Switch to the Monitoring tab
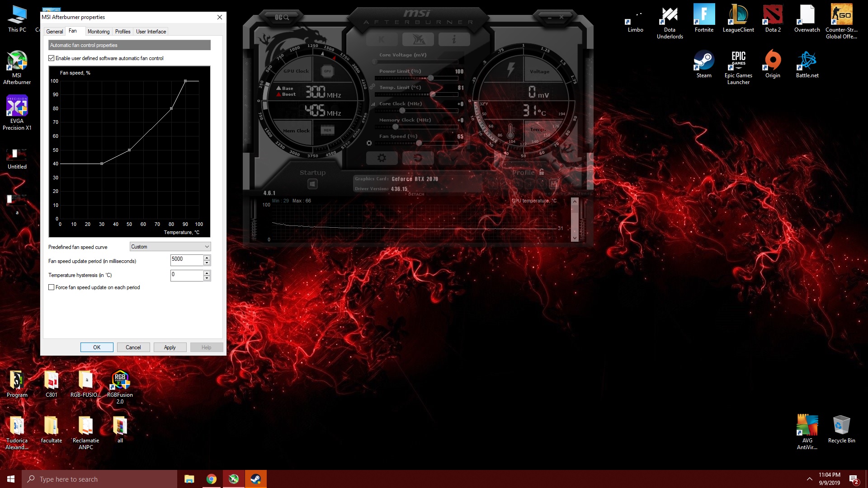This screenshot has height=488, width=868. click(x=99, y=32)
